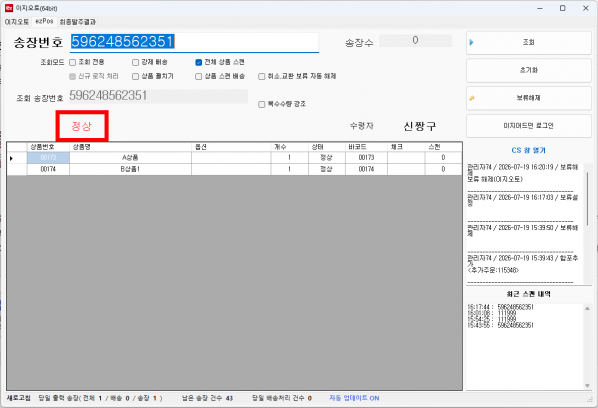Image resolution: width=598 pixels, height=408 pixels.
Task: Click the ezAuto app icon in title bar
Action: pyautogui.click(x=9, y=8)
